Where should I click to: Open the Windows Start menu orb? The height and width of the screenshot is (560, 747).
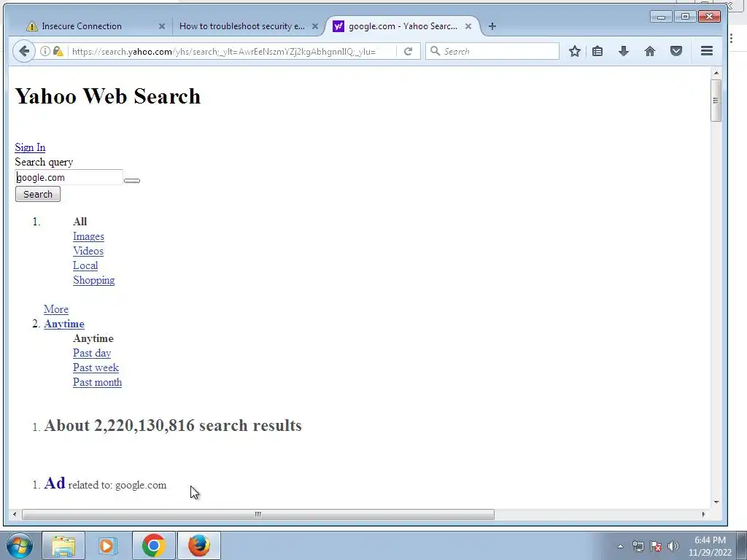(20, 545)
